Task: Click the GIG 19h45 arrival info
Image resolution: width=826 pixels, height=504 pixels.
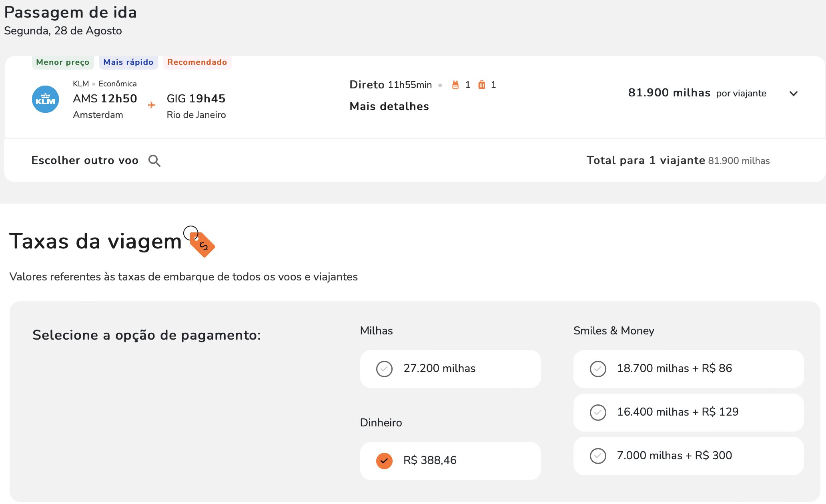Action: click(196, 99)
